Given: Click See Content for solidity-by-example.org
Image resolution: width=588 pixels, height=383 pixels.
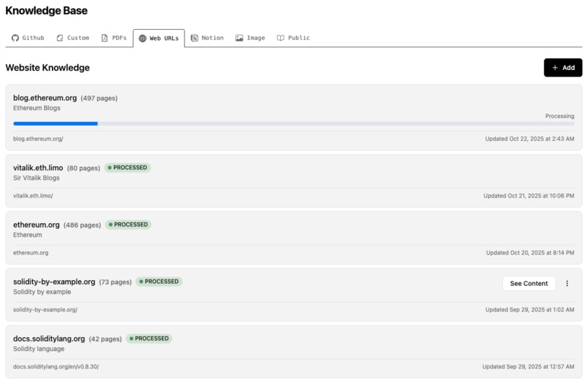Looking at the screenshot, I should click(529, 284).
